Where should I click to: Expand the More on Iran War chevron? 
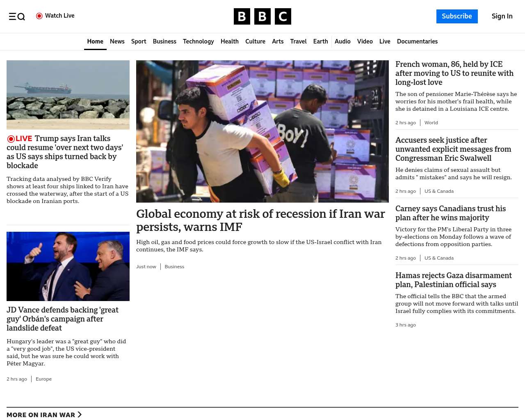pos(80,415)
